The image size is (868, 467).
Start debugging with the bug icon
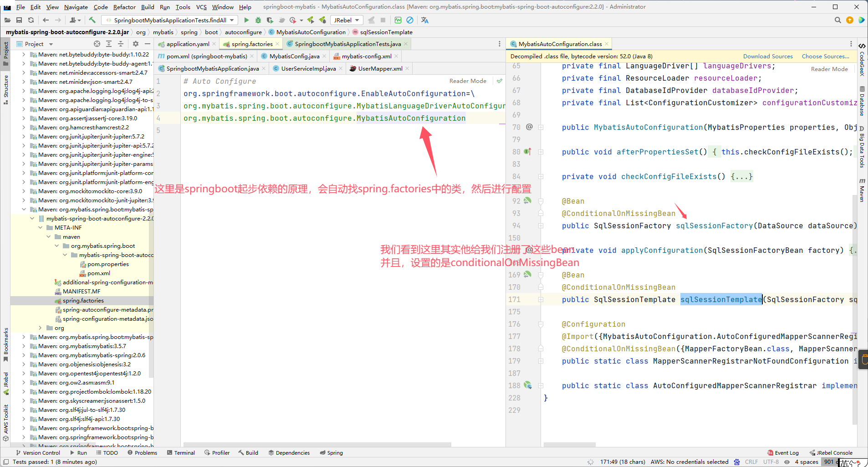point(258,20)
